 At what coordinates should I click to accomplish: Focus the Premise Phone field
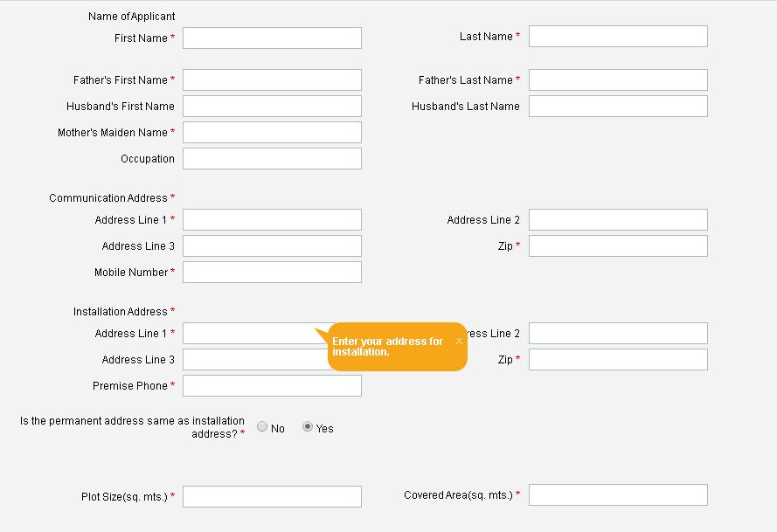pyautogui.click(x=272, y=385)
